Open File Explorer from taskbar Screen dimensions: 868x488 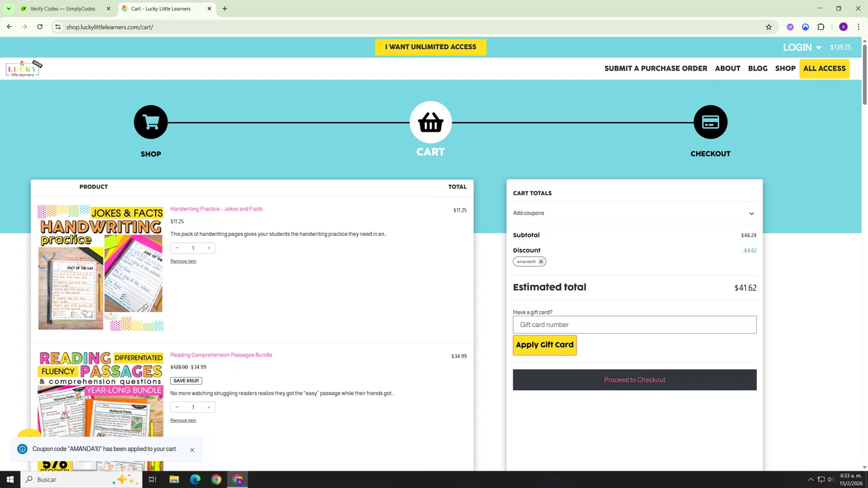[174, 479]
